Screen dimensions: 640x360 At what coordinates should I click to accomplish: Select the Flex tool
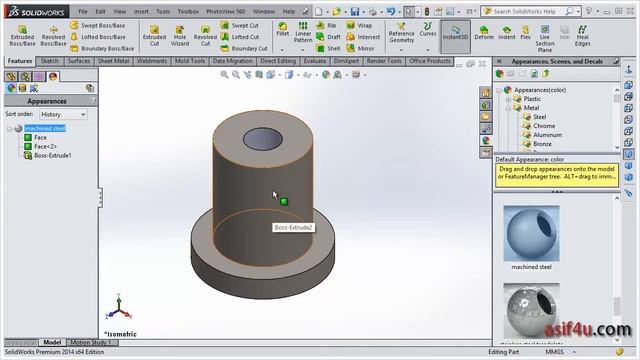click(x=525, y=32)
